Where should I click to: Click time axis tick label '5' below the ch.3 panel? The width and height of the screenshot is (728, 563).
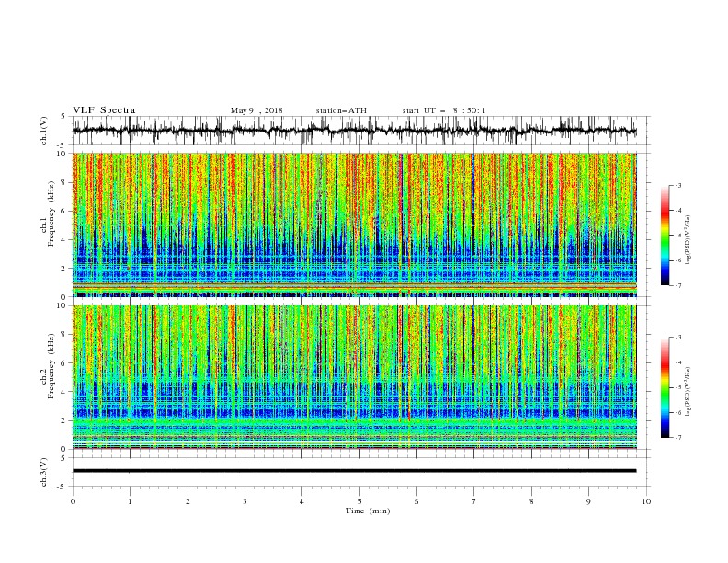[359, 501]
